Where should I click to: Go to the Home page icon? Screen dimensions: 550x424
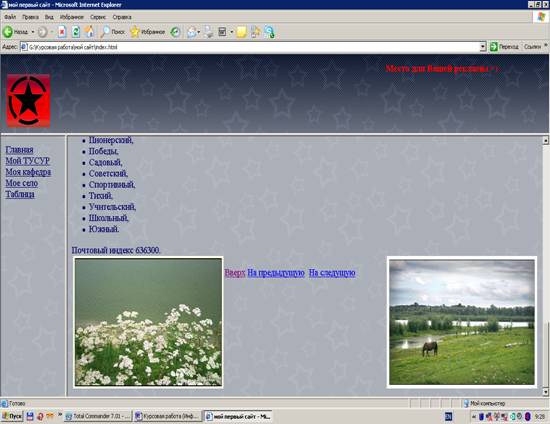90,32
